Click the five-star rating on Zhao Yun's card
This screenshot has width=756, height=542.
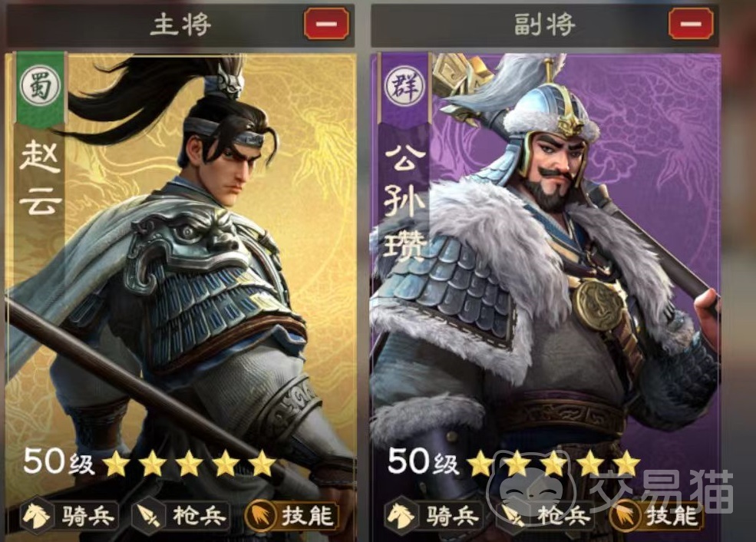[189, 464]
